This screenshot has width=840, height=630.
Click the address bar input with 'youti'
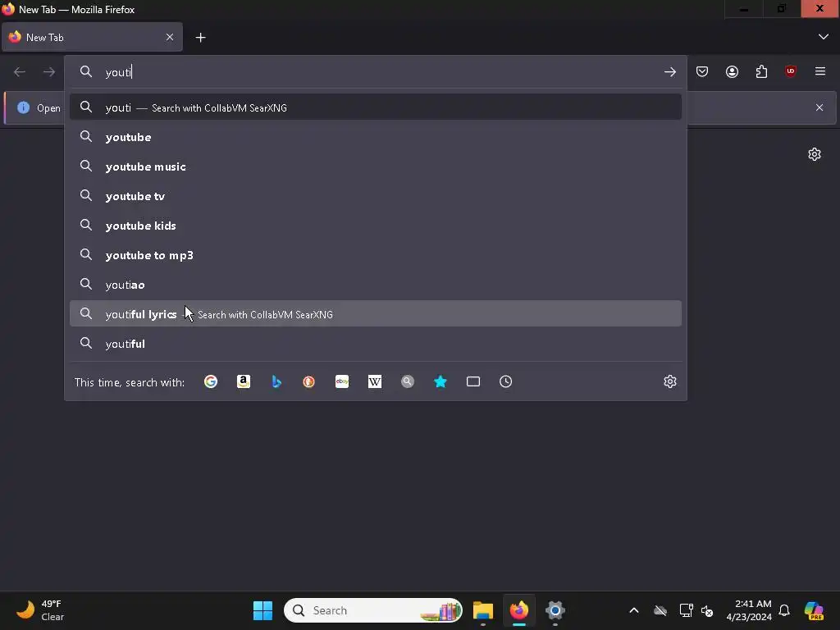click(375, 72)
